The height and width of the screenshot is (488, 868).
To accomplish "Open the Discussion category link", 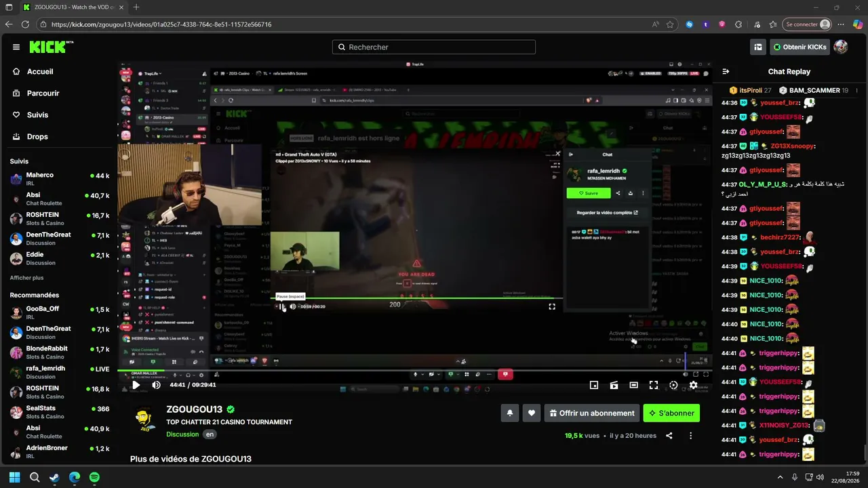I will [182, 434].
